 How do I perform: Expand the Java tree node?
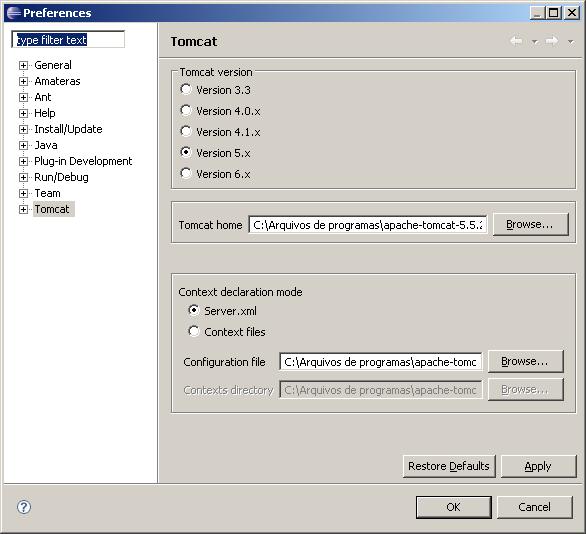pos(23,145)
